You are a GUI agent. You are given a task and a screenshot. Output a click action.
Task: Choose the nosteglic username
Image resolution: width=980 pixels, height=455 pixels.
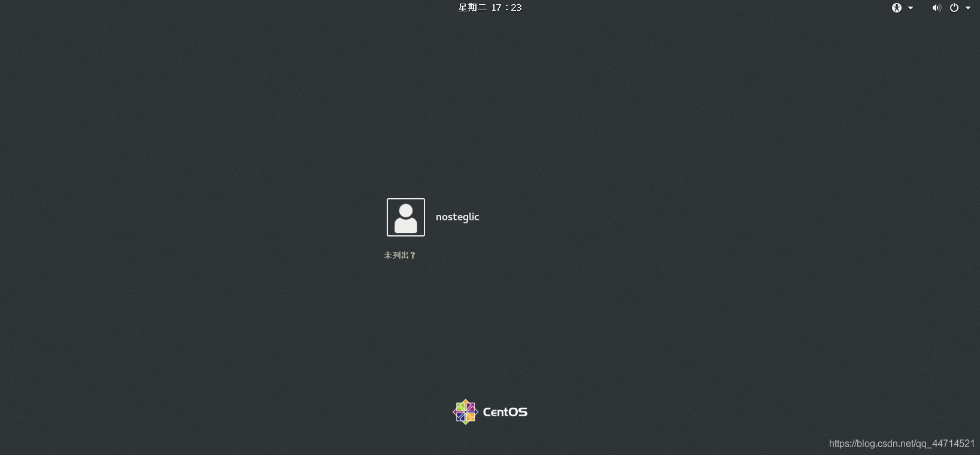pyautogui.click(x=457, y=217)
